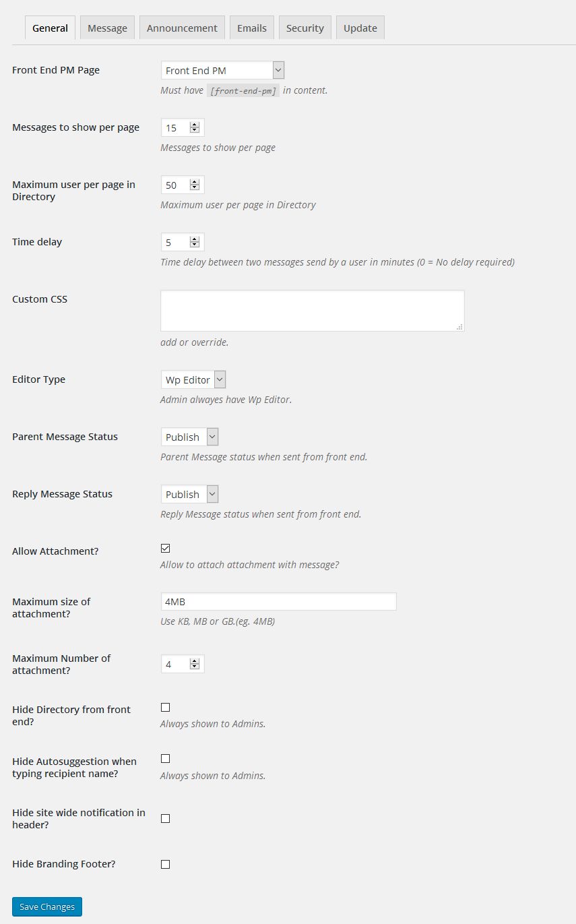Switch to the Emails tab
This screenshot has height=924, width=576.
[x=251, y=28]
